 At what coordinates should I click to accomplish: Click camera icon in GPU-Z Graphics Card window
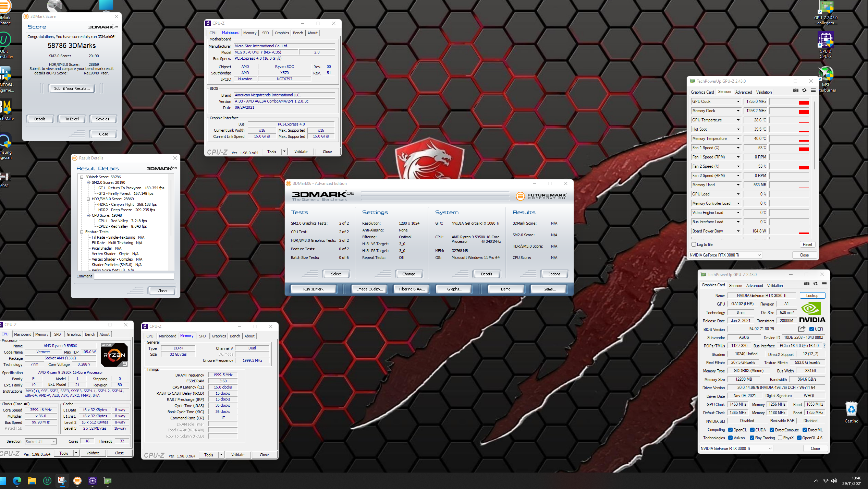tap(806, 284)
